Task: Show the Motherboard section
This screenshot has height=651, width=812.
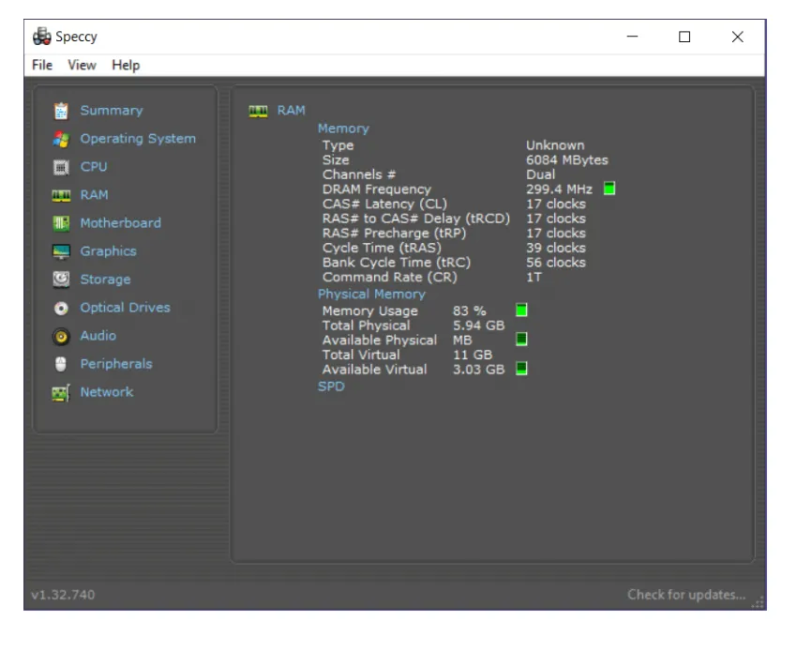Action: pyautogui.click(x=120, y=223)
